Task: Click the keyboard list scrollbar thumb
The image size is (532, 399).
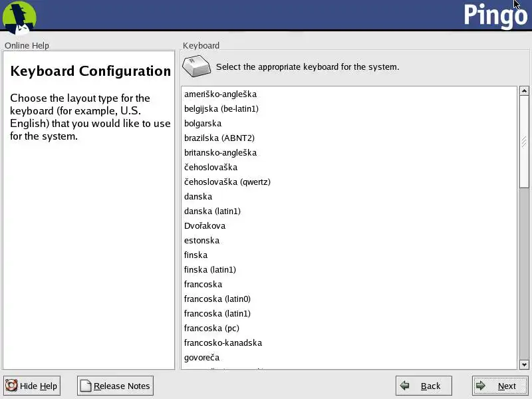Action: coord(524,142)
